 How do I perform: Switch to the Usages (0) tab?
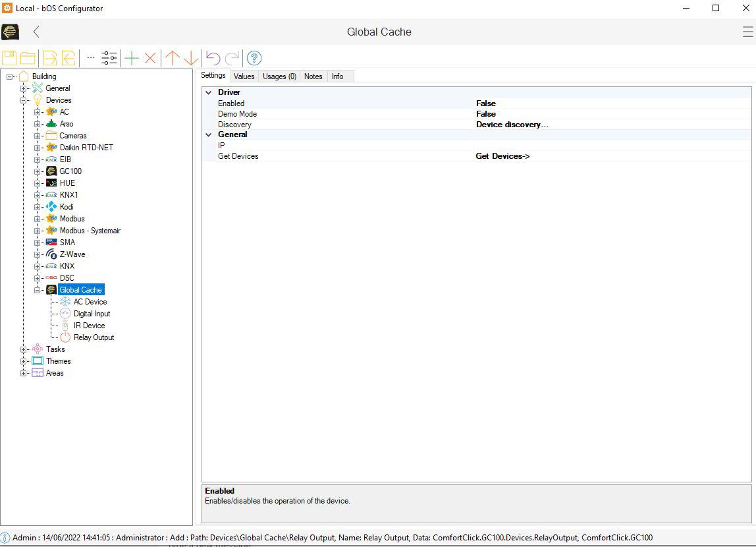coord(280,76)
